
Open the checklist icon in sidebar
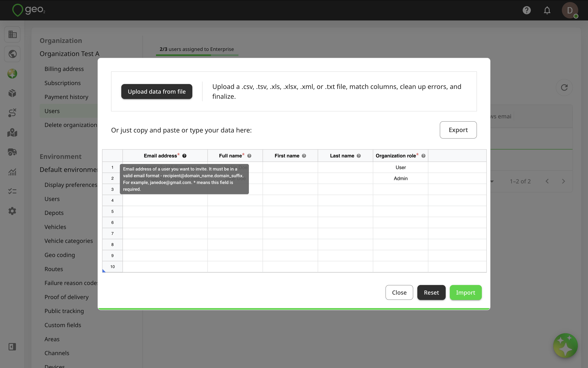click(x=12, y=191)
